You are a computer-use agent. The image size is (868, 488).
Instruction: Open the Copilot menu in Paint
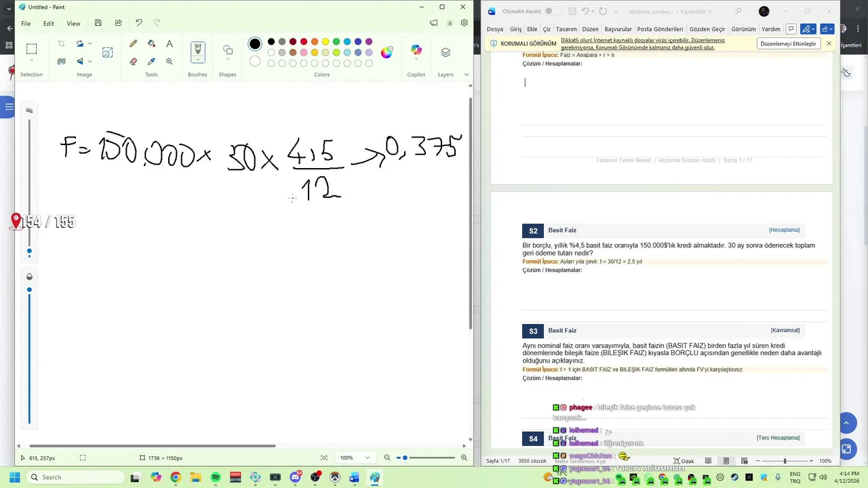[x=416, y=51]
